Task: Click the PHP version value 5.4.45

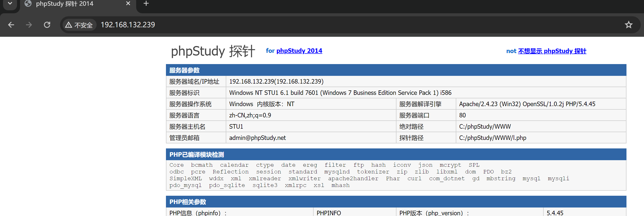Action: click(555, 213)
